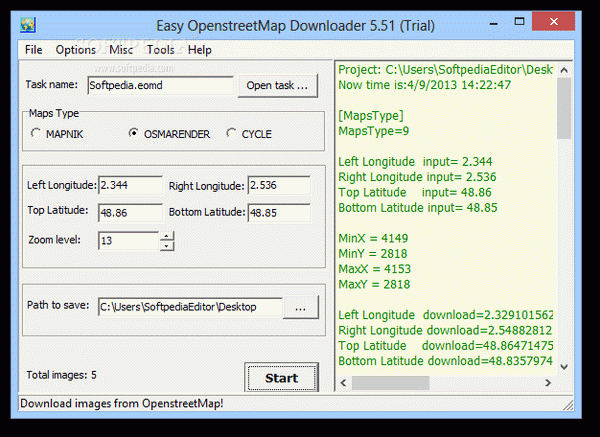Viewport: 600px width, 437px height.
Task: Open the Tools menu
Action: tap(161, 50)
